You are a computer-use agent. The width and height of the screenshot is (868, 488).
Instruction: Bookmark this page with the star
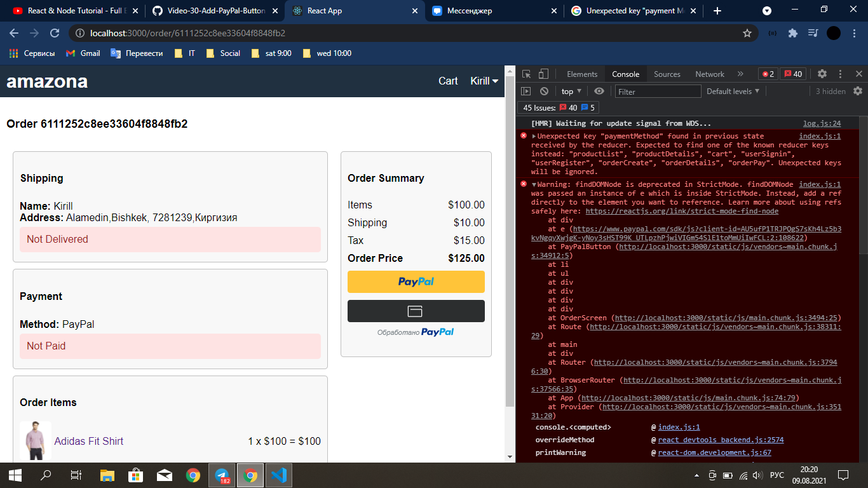click(747, 33)
